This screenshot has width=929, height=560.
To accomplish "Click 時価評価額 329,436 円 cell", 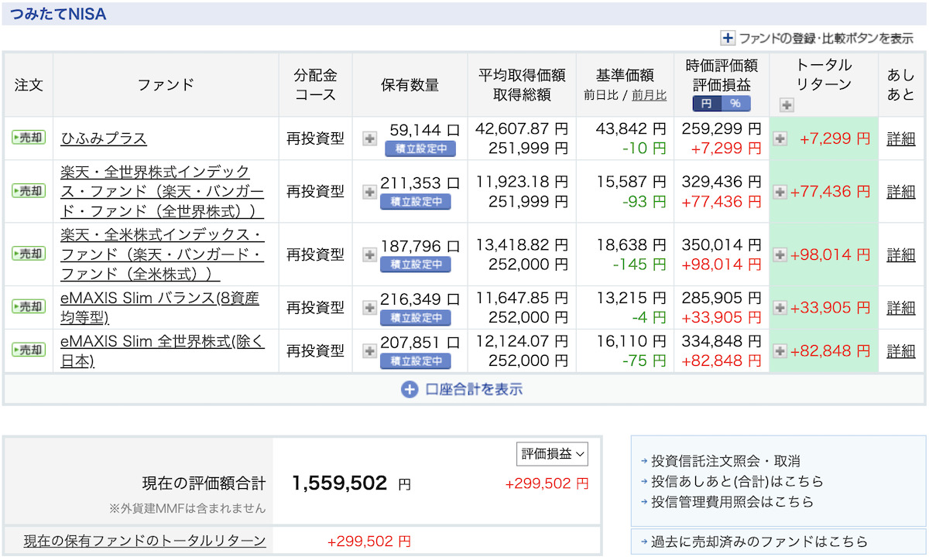I will [722, 182].
